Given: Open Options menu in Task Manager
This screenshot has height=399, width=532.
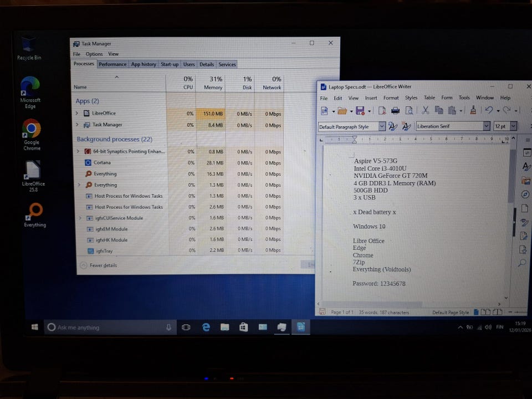Looking at the screenshot, I should coord(94,54).
